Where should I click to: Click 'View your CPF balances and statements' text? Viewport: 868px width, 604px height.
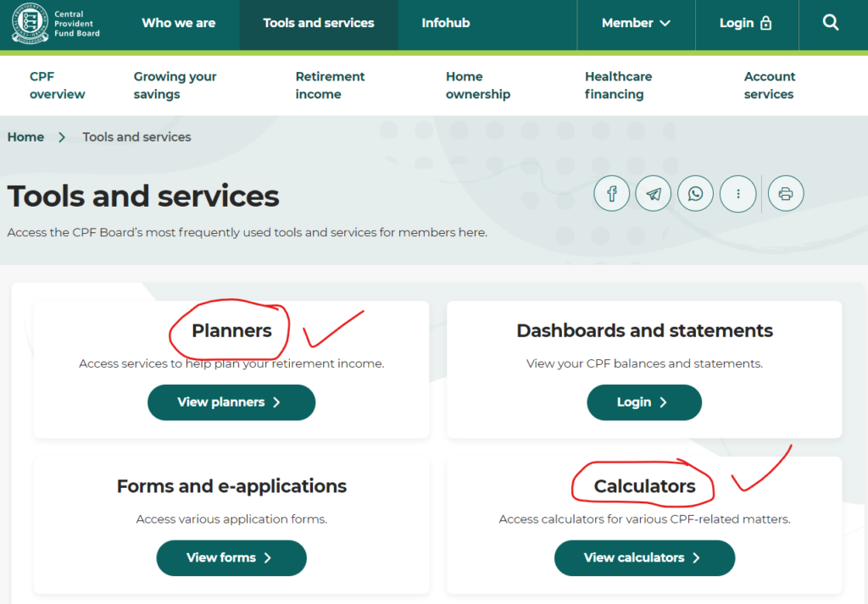click(644, 363)
